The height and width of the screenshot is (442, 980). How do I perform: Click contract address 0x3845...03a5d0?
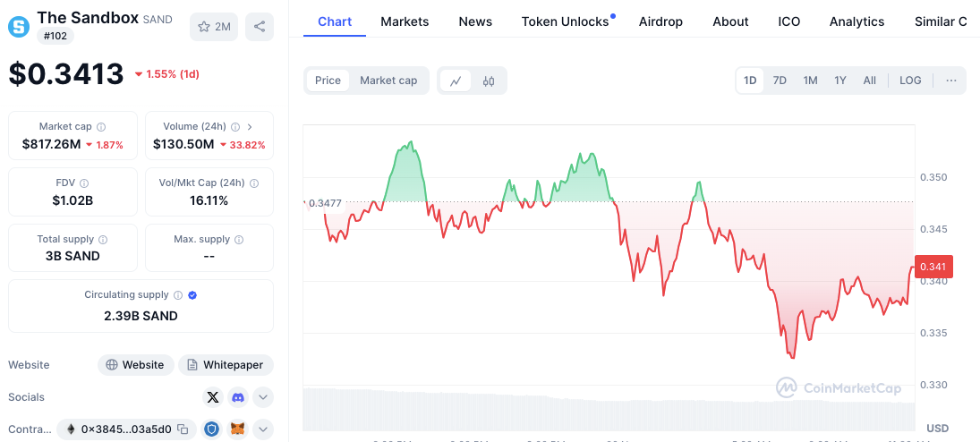point(125,429)
